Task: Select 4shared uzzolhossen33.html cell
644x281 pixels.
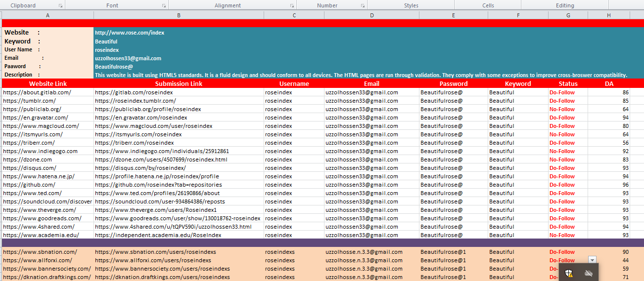Action: 179,227
